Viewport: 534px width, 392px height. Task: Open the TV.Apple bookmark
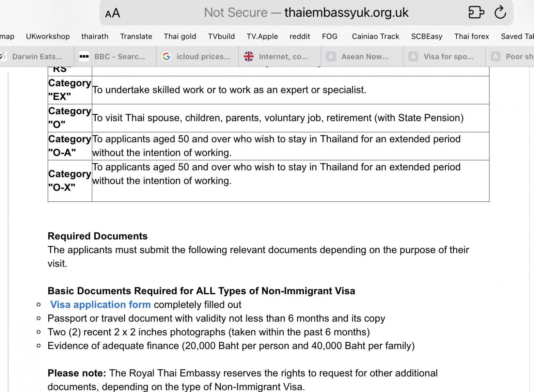(x=262, y=36)
